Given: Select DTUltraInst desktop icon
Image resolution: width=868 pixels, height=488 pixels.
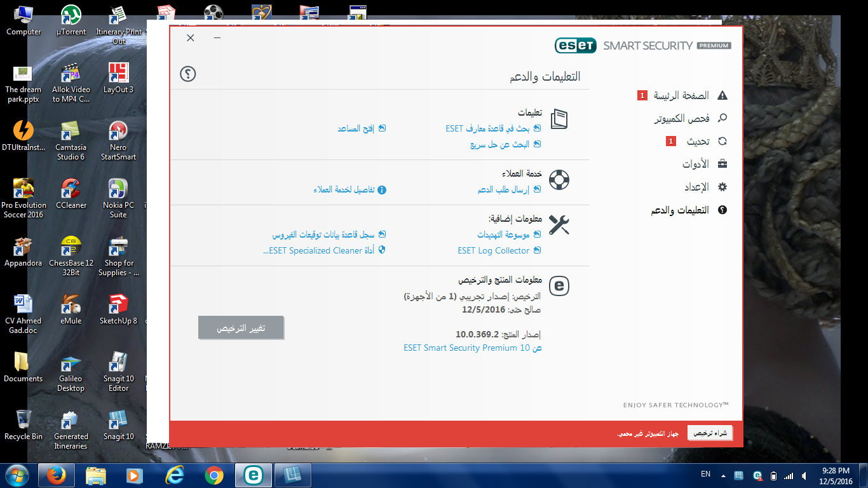Looking at the screenshot, I should point(24,136).
